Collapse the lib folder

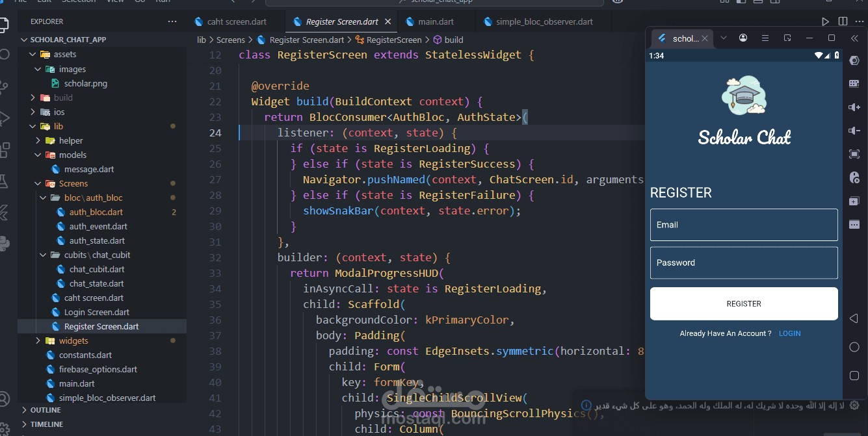[59, 126]
